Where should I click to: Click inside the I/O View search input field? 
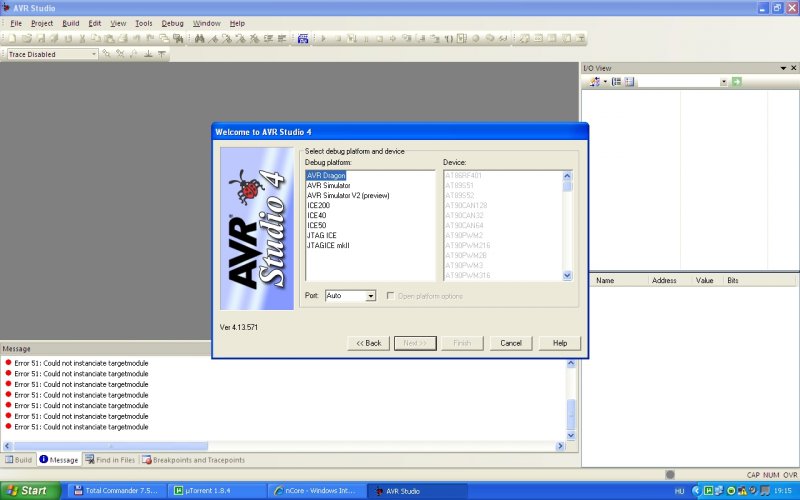[x=678, y=82]
